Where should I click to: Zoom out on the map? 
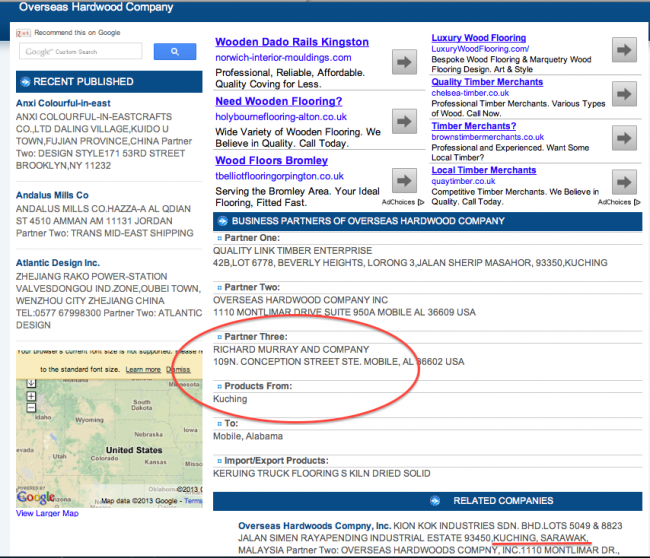coord(31,409)
